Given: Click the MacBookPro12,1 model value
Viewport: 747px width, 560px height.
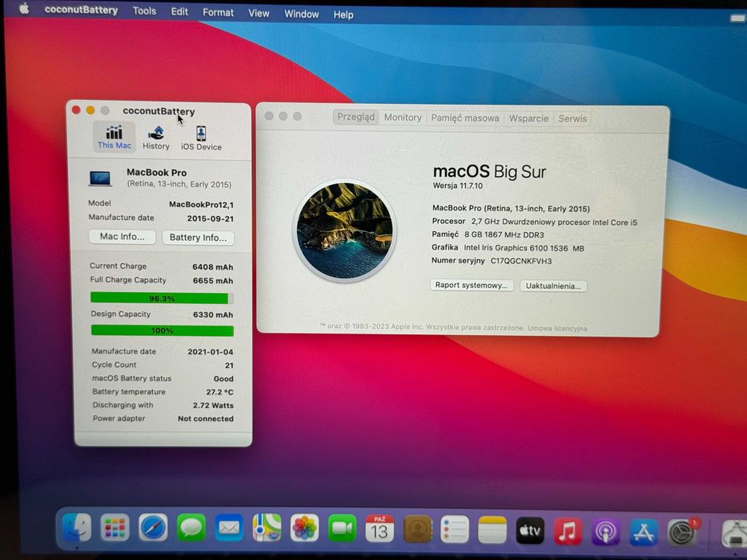Looking at the screenshot, I should [201, 205].
